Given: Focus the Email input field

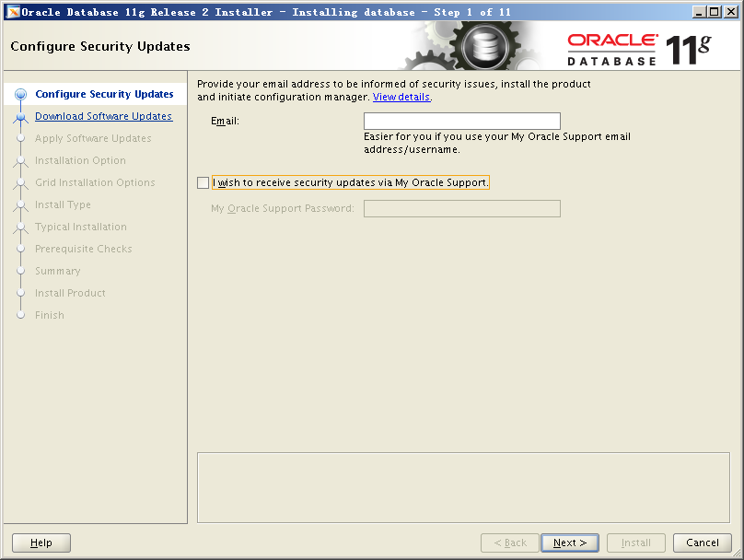Looking at the screenshot, I should (461, 121).
